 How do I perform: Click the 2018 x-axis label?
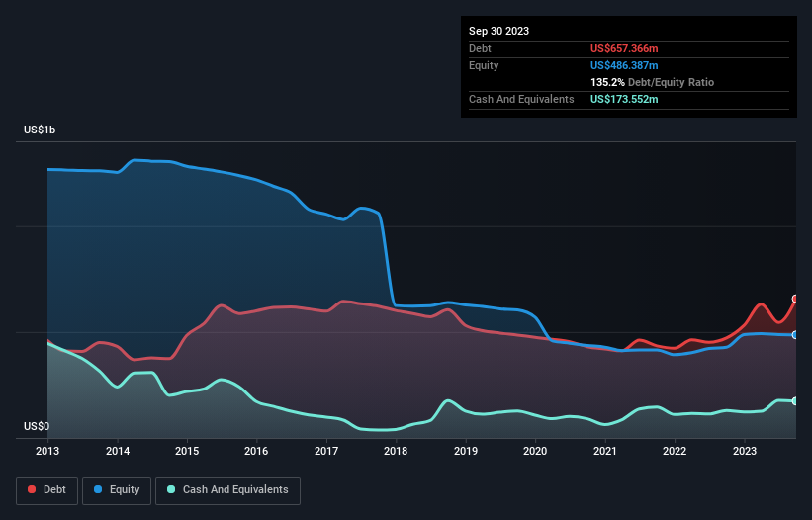[396, 451]
